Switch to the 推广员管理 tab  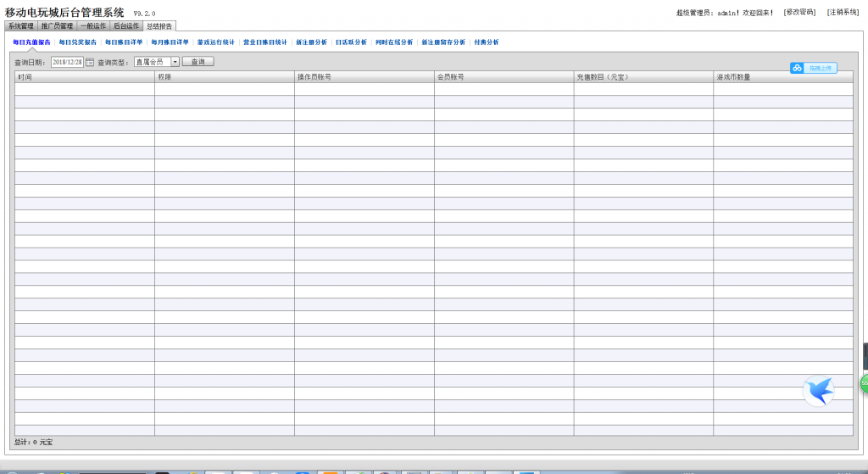[x=58, y=26]
